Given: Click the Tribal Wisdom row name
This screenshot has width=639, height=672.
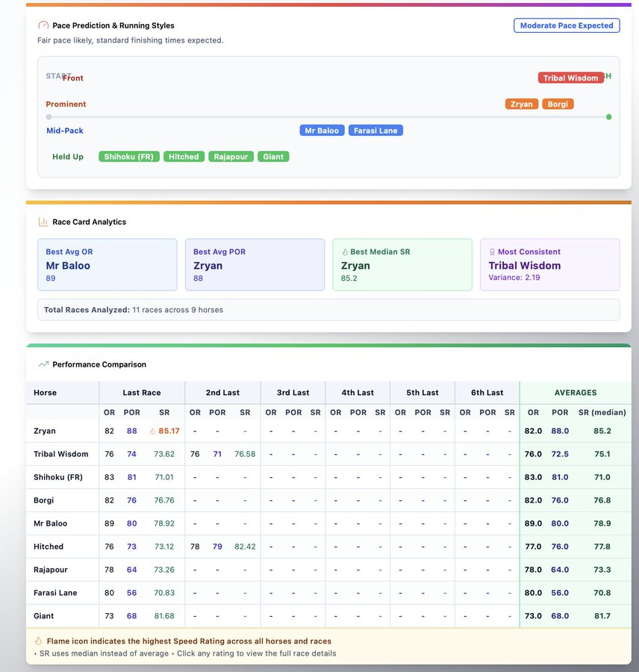Looking at the screenshot, I should click(61, 454).
